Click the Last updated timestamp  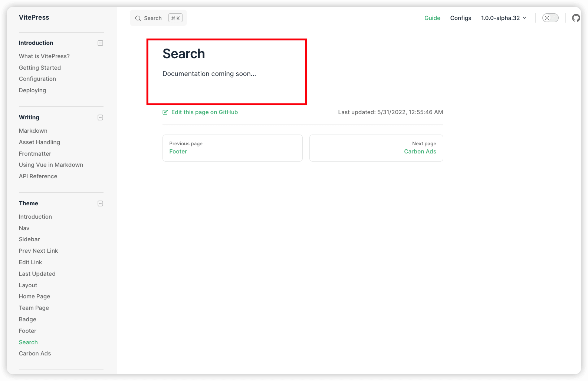coord(391,112)
